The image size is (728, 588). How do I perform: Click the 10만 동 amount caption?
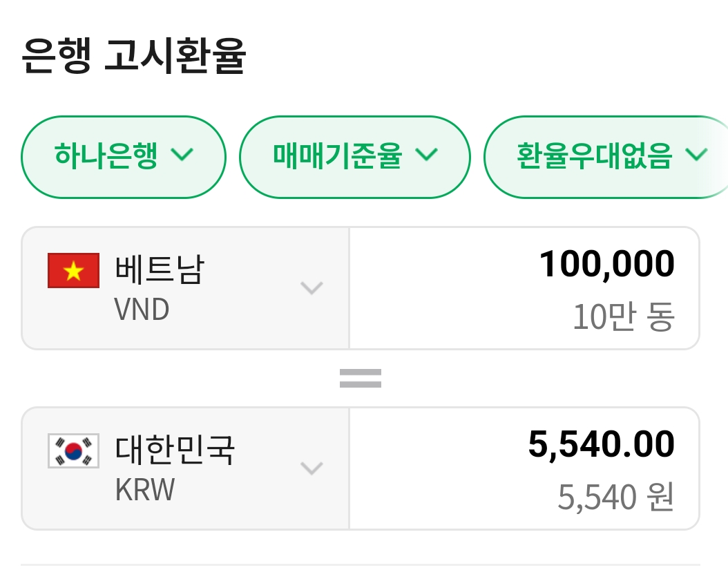coord(623,317)
